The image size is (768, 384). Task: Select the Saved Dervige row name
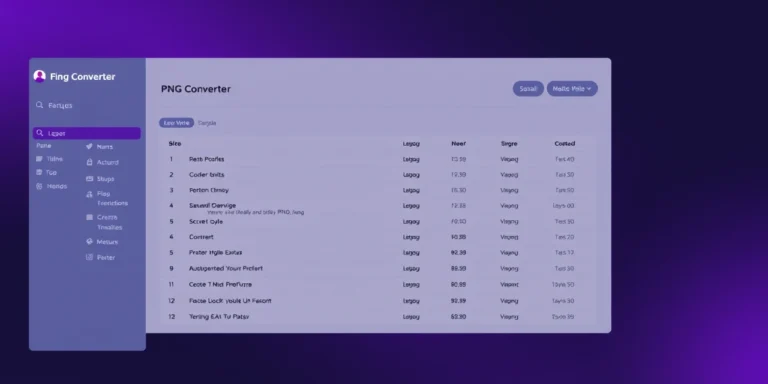[x=213, y=206]
